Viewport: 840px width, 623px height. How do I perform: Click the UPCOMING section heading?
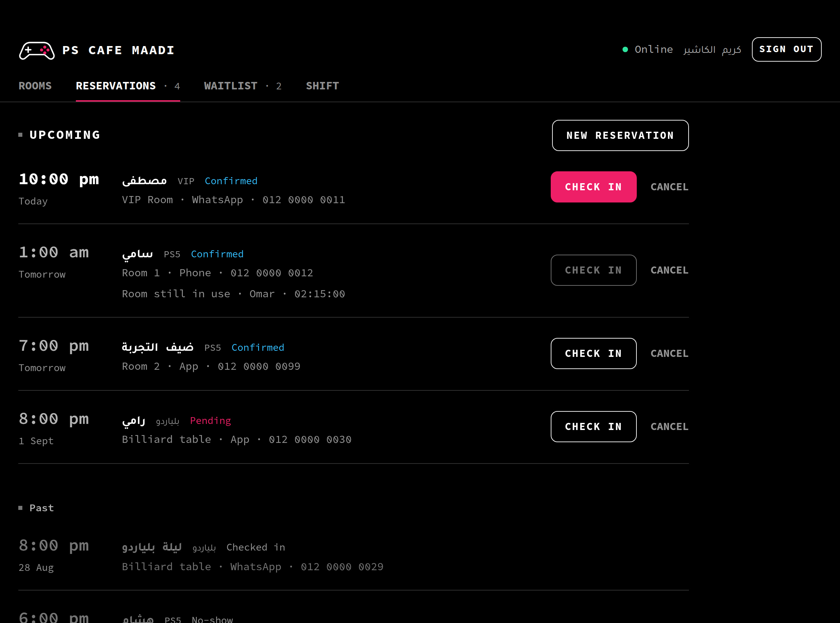(x=65, y=135)
